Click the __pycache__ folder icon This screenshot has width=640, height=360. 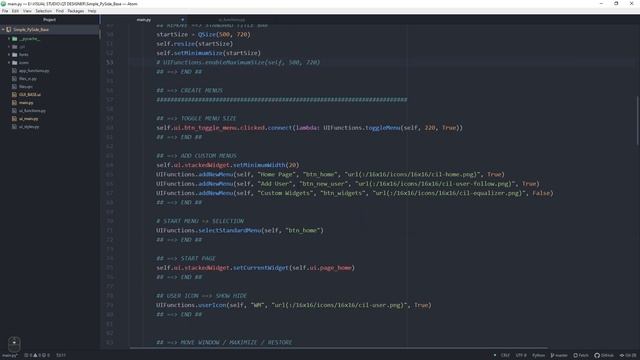(15, 39)
